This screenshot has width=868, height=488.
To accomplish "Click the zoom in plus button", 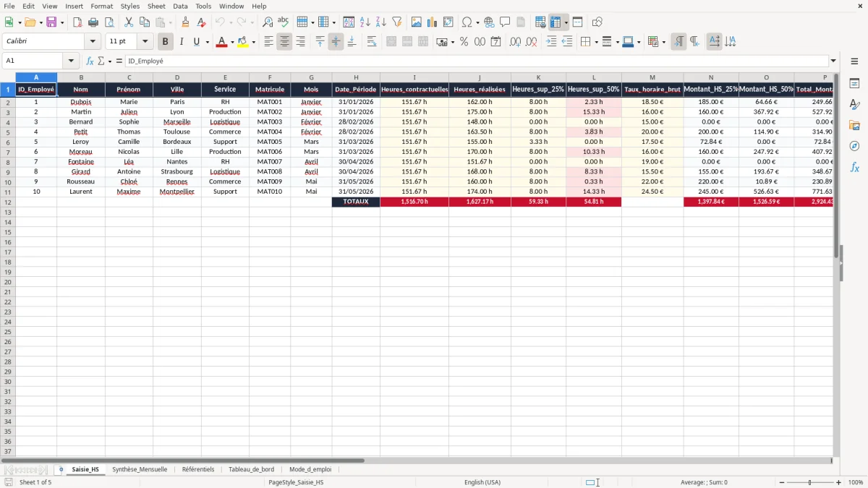I will 839,482.
